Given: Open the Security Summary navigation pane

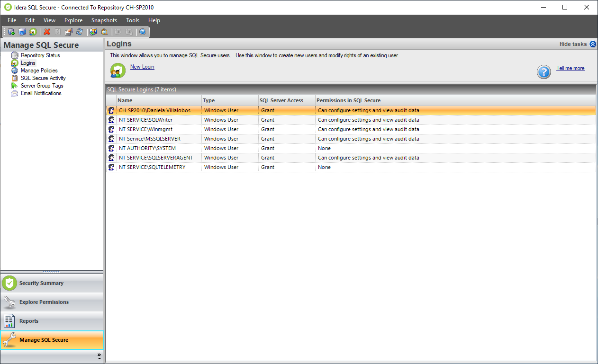Looking at the screenshot, I should (x=52, y=283).
